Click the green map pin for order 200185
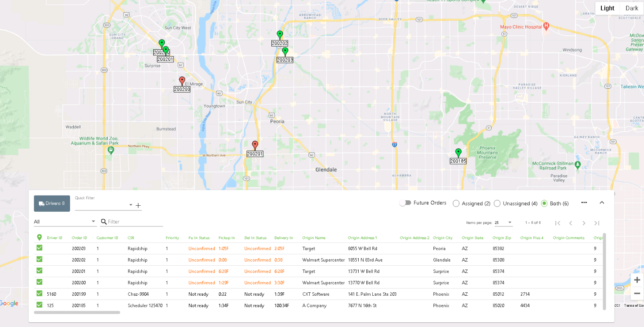 pyautogui.click(x=458, y=153)
